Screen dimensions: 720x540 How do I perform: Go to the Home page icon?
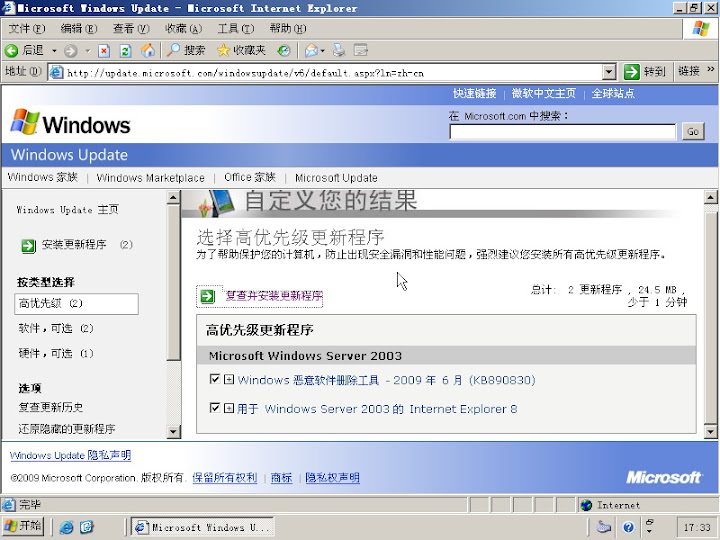(147, 51)
